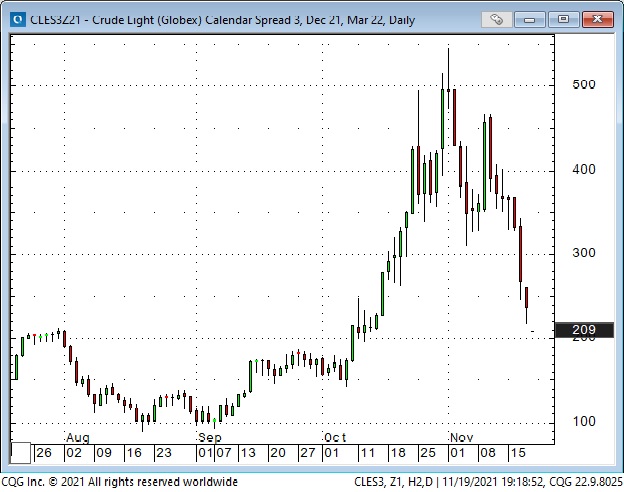The width and height of the screenshot is (624, 492).
Task: Click date label 07 on time axis
Action: click(x=224, y=453)
